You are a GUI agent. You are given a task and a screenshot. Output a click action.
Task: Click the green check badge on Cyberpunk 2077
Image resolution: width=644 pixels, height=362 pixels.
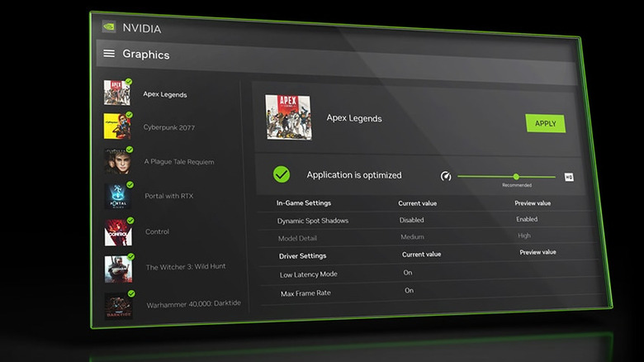coord(129,115)
